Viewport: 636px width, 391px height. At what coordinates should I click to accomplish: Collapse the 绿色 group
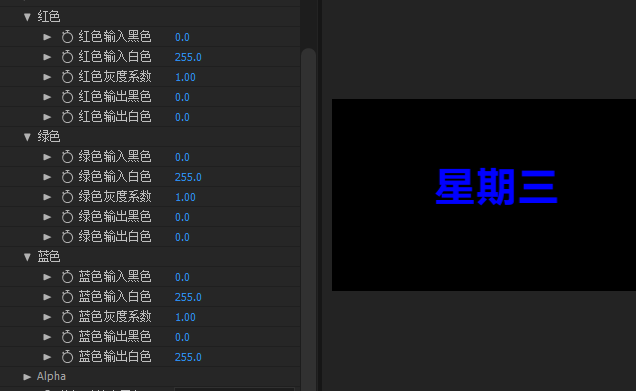point(28,137)
